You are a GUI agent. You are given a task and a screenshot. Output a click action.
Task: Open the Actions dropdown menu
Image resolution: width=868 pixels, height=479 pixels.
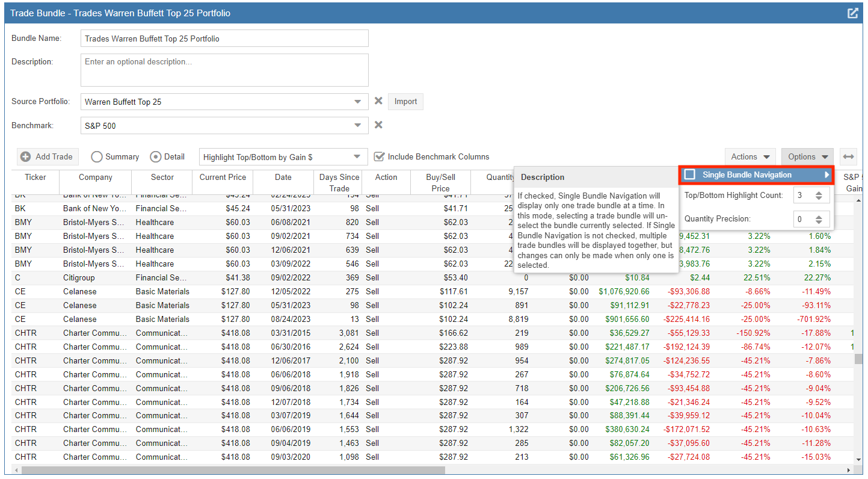[750, 156]
